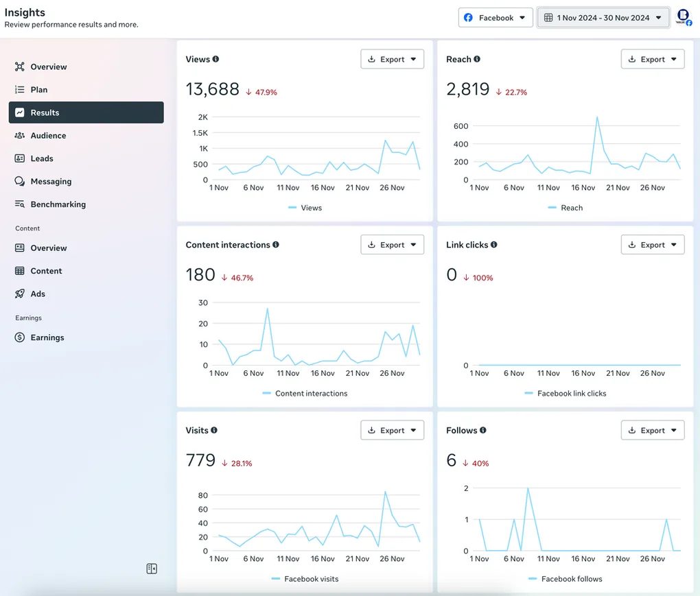Click the Facebook logo in platform selector
700x596 pixels.
pyautogui.click(x=468, y=17)
